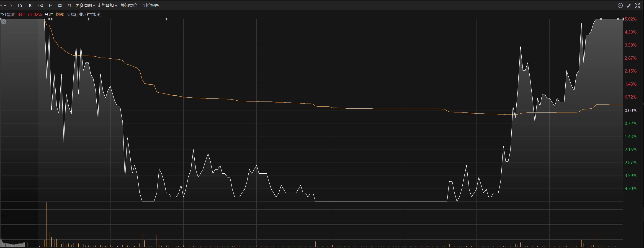The width and height of the screenshot is (644, 248).
Task: Click burst marker under 化学制药 label
Action: 88,19
